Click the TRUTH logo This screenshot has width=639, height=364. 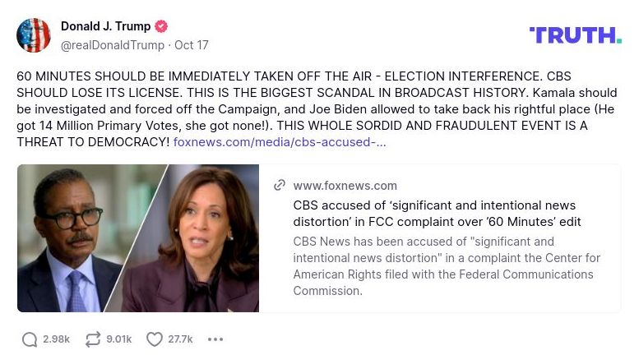[575, 35]
